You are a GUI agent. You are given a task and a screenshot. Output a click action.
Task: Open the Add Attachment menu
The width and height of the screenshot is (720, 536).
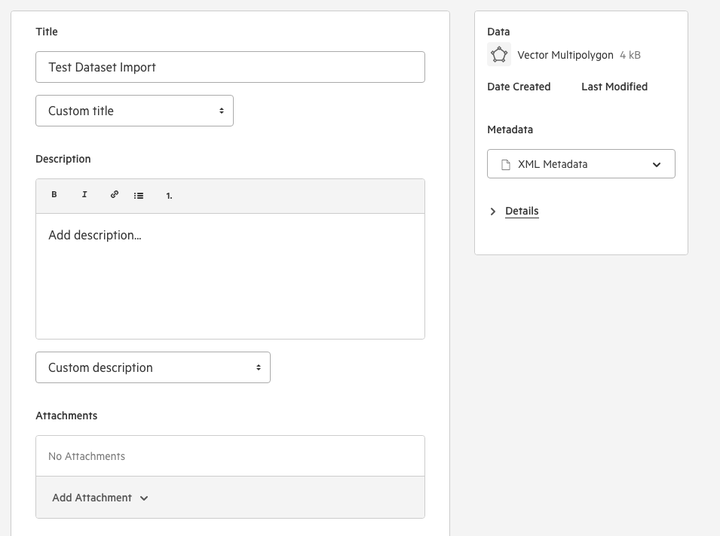(x=100, y=498)
